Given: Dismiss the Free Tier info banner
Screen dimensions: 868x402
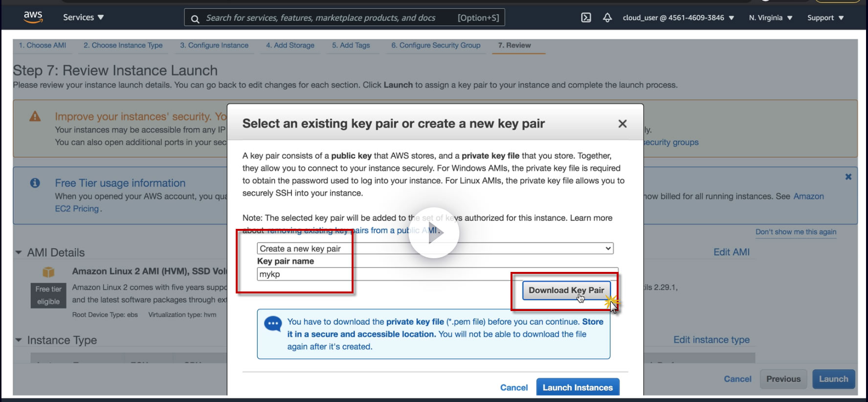Looking at the screenshot, I should coord(848,177).
